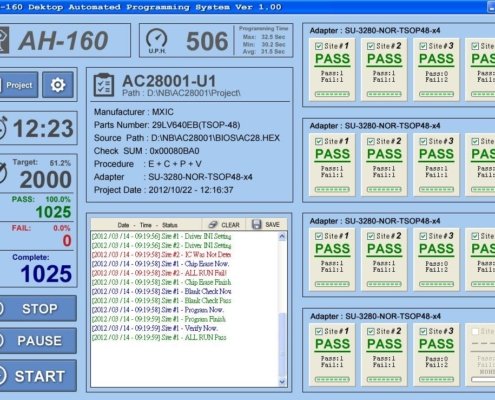The width and height of the screenshot is (495, 400).
Task: Save the log with the SAVE button
Action: click(x=266, y=225)
